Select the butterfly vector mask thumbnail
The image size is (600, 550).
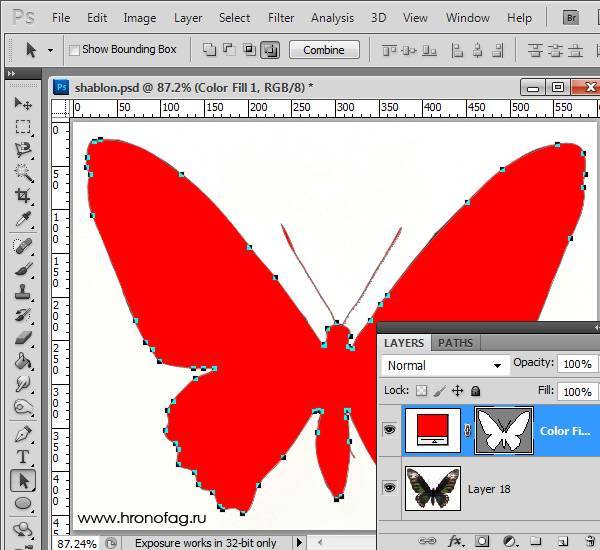pyautogui.click(x=504, y=431)
